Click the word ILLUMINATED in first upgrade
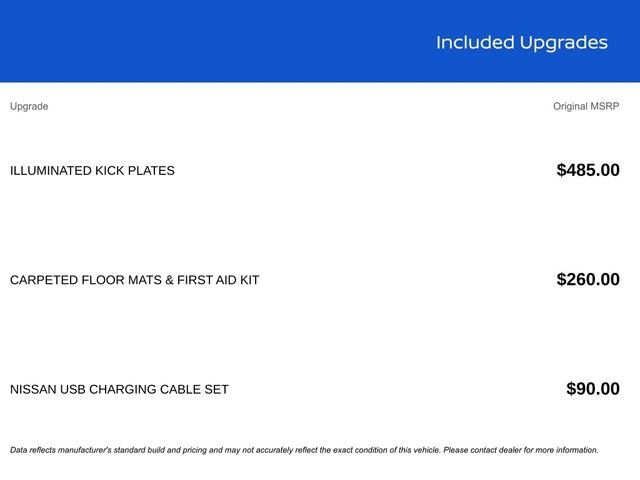This screenshot has width=640, height=480. [x=50, y=171]
